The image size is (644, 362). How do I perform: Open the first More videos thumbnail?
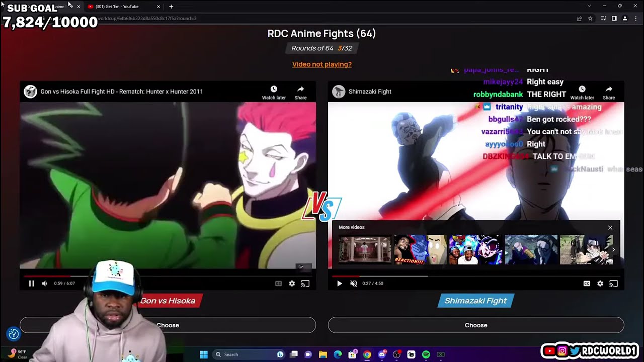point(365,249)
